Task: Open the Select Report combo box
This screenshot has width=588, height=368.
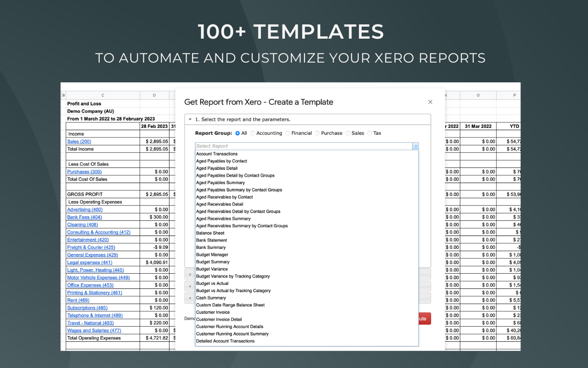Action: [x=307, y=146]
